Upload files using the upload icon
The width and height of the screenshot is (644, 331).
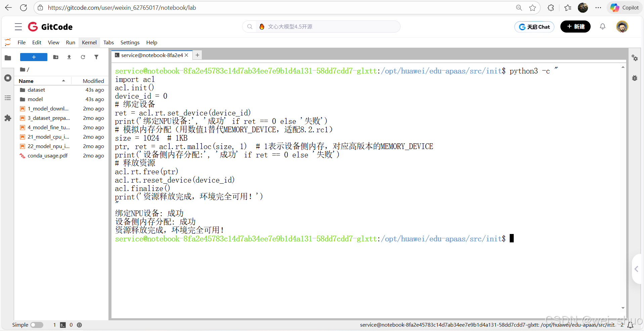[x=69, y=57]
